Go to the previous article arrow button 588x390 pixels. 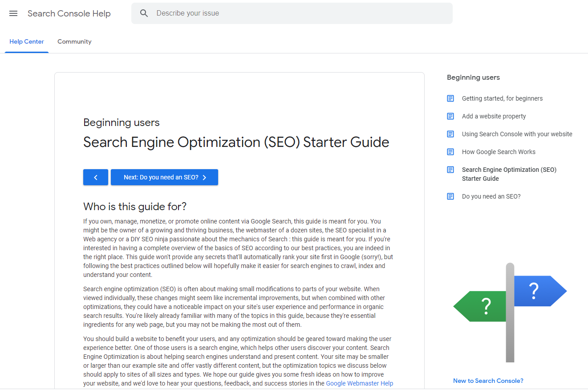(96, 177)
